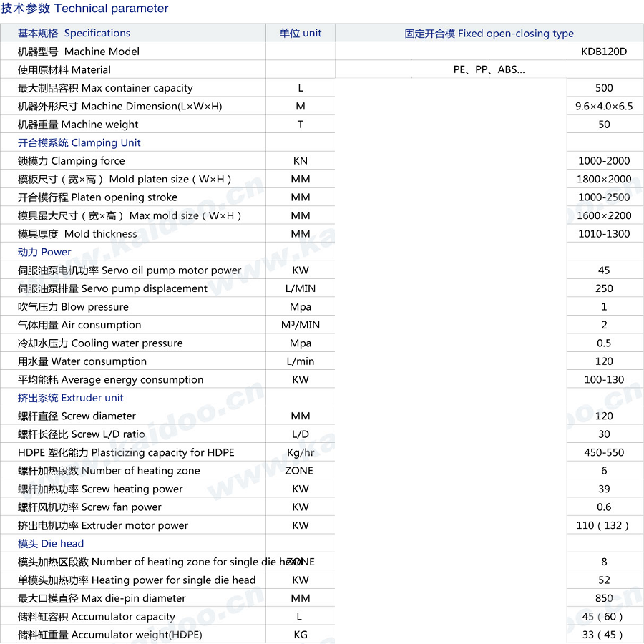The image size is (644, 644).
Task: Click the blow pressure value "1"
Action: pos(604,307)
